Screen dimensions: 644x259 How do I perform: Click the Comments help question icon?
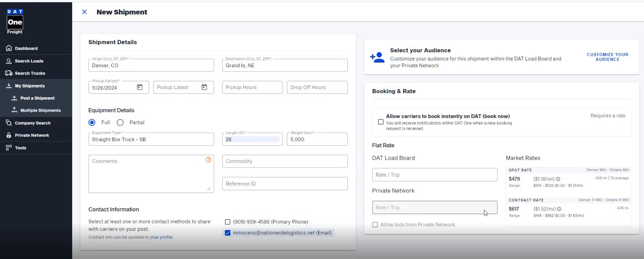coord(208,159)
